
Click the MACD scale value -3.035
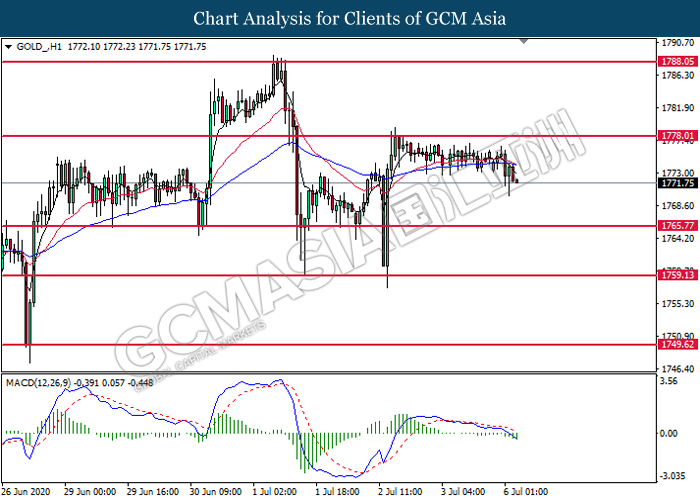coord(673,476)
